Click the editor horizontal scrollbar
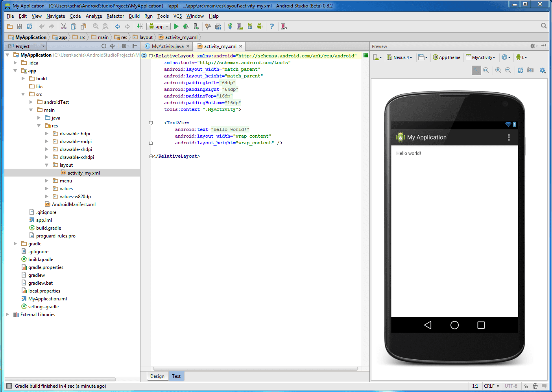The height and width of the screenshot is (392, 552). tap(255, 369)
